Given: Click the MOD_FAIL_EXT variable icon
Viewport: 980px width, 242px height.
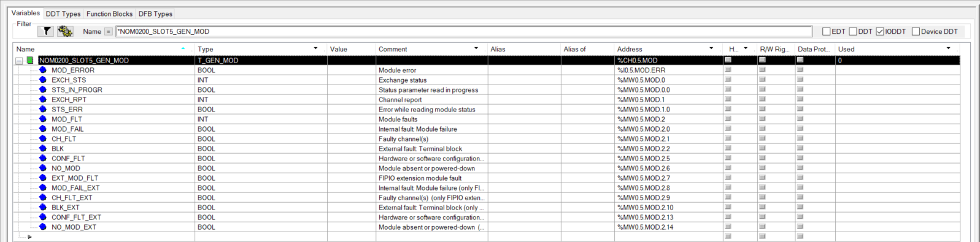Looking at the screenshot, I should (43, 187).
